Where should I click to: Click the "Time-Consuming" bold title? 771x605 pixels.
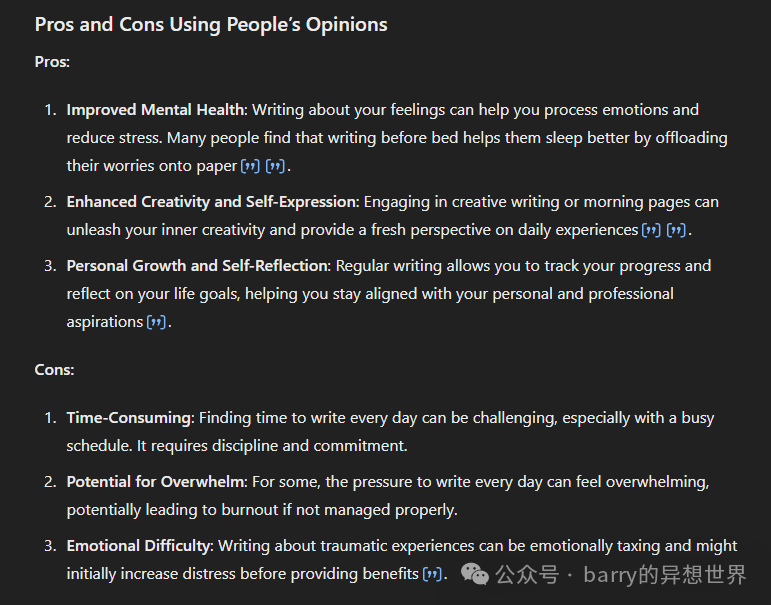coord(128,418)
